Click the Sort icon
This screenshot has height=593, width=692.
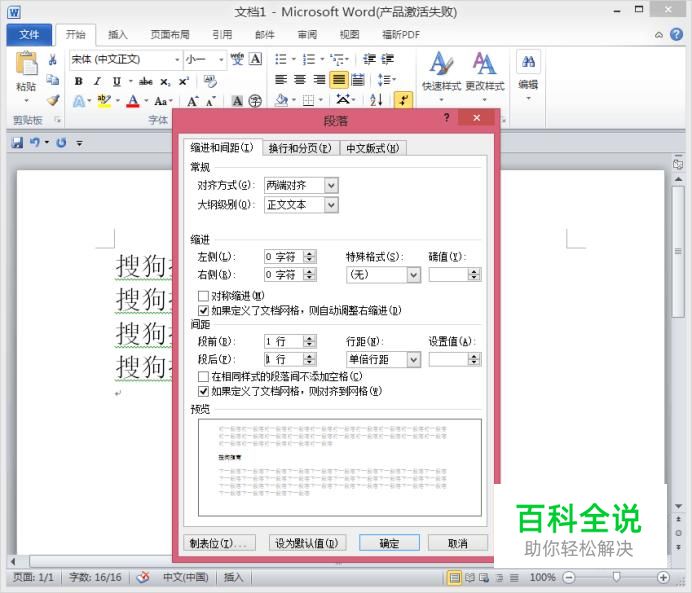(376, 101)
